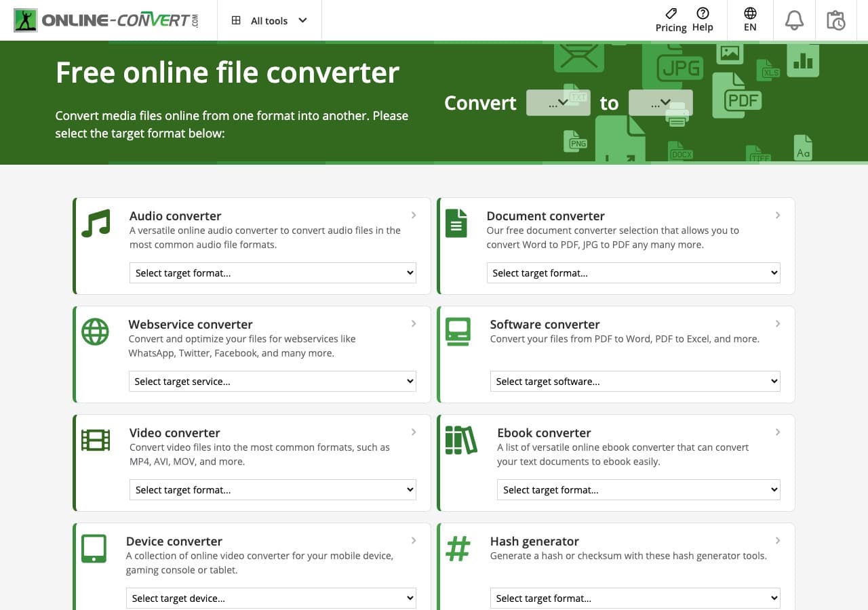Click the Audio converter music note icon
868x610 pixels.
coord(96,222)
